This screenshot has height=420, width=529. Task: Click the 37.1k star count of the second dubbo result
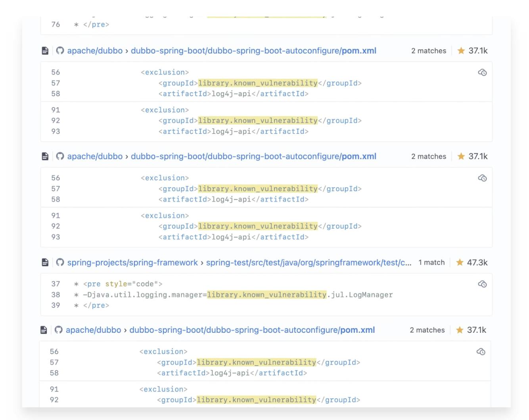pos(478,157)
